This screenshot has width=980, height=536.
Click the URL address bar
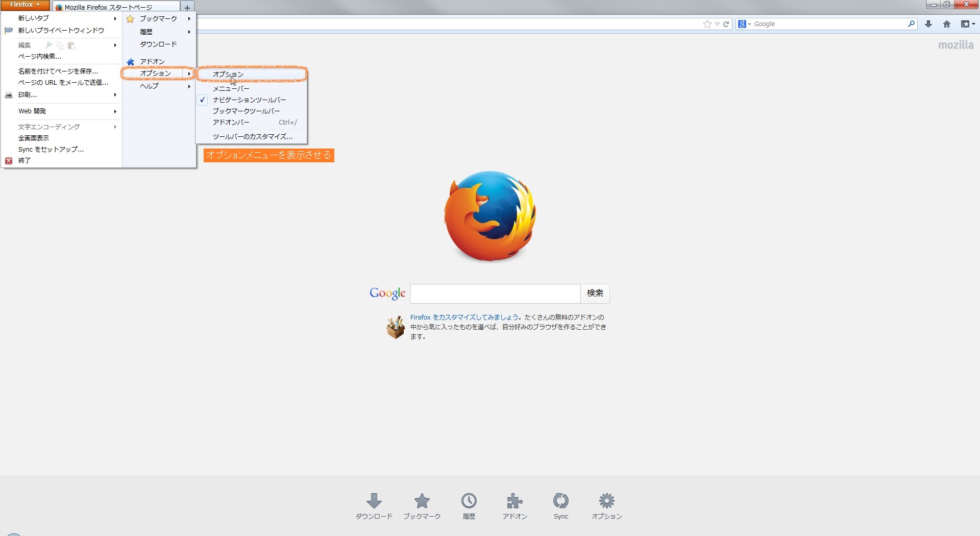click(x=449, y=24)
